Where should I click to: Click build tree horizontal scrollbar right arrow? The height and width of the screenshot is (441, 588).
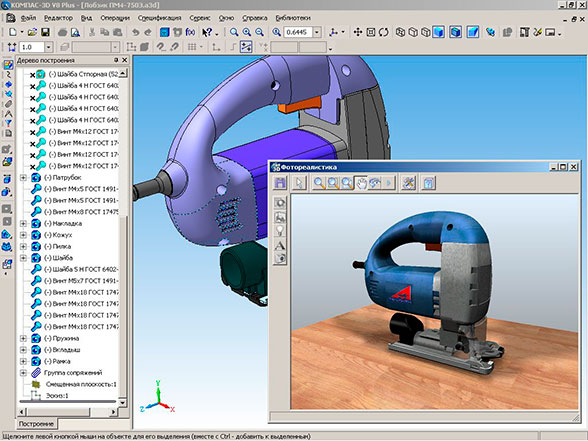pyautogui.click(x=114, y=412)
